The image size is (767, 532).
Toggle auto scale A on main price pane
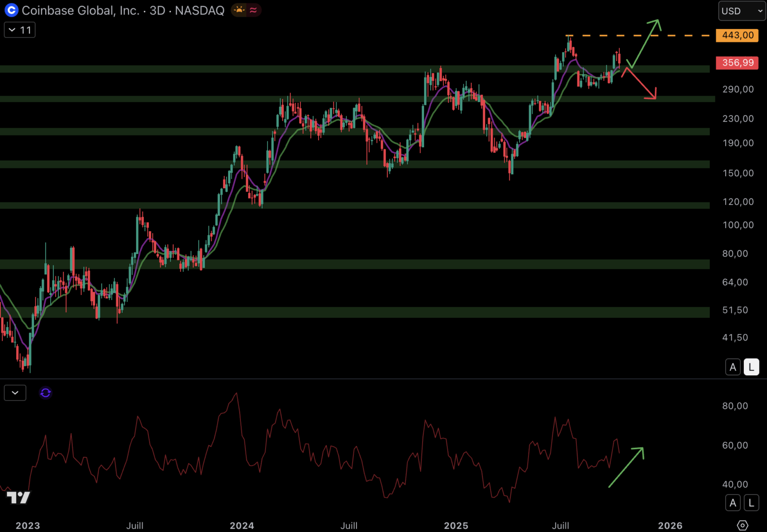[x=733, y=367]
